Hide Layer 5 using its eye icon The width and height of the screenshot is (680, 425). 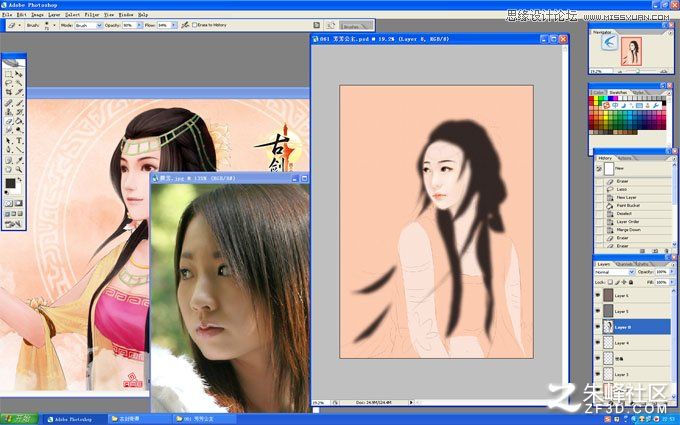tap(598, 311)
